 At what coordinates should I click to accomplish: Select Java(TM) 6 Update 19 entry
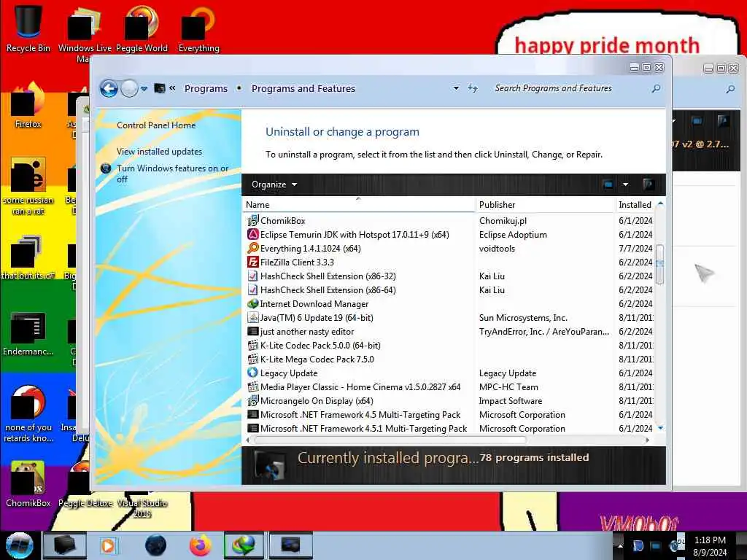317,318
